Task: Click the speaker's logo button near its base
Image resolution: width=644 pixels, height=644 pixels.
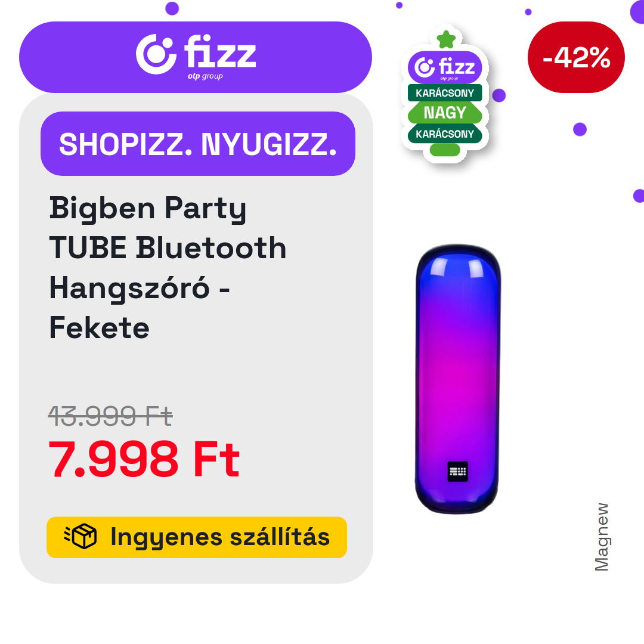Action: click(x=457, y=471)
